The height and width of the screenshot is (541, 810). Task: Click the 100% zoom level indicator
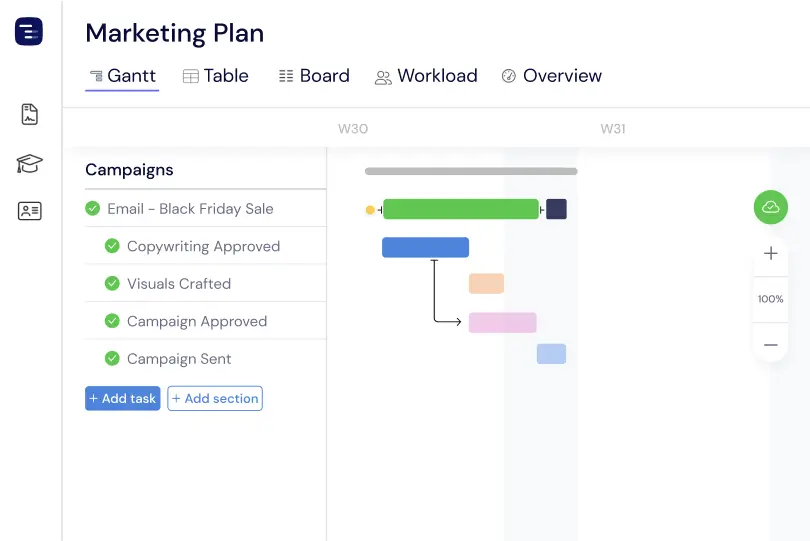(x=770, y=299)
